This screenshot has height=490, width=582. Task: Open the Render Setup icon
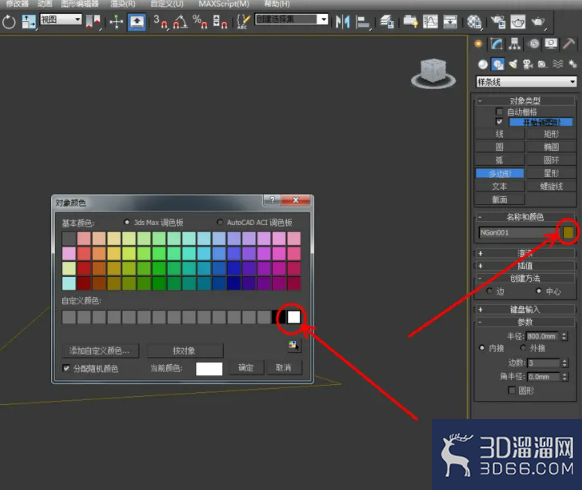498,22
